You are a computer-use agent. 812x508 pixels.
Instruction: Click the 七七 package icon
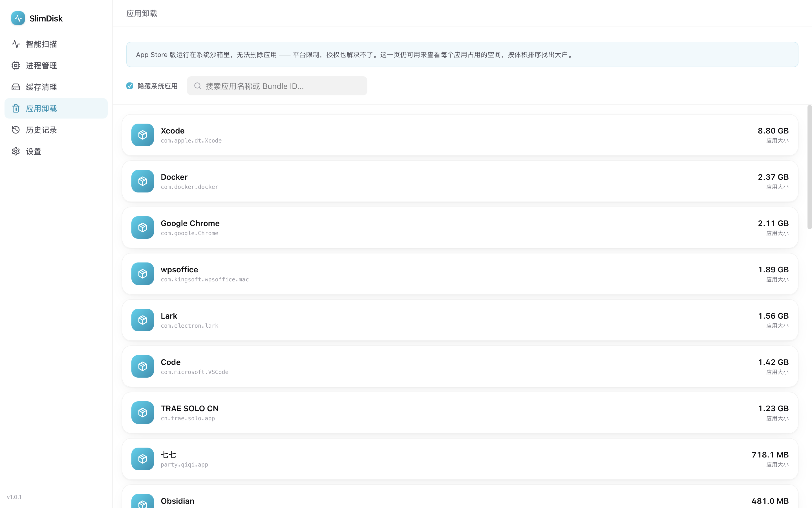pyautogui.click(x=143, y=459)
